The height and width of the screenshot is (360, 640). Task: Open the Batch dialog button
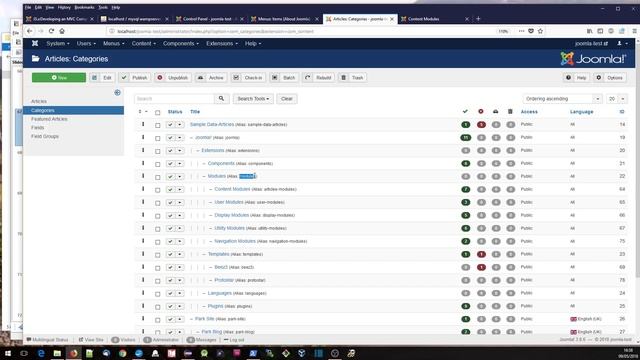coord(284,78)
